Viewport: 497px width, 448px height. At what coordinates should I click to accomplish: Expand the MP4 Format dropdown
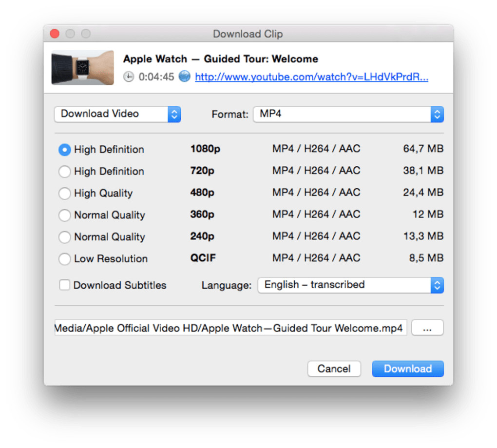pyautogui.click(x=348, y=114)
